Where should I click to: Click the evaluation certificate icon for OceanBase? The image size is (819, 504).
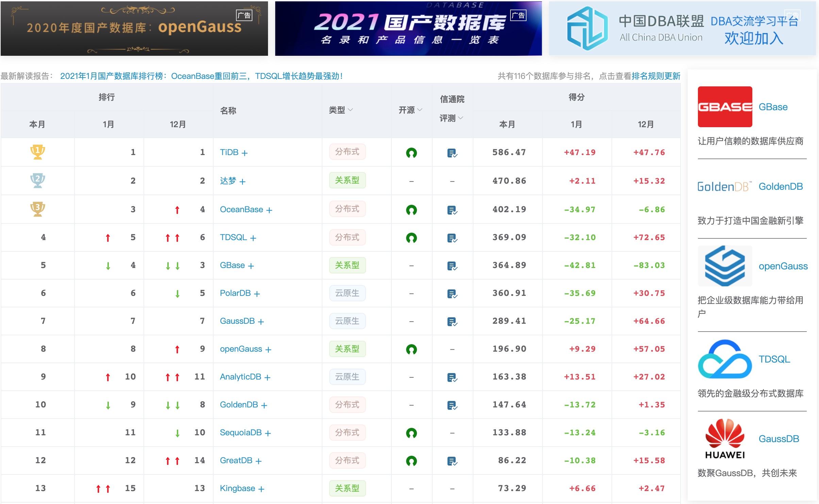coord(452,210)
